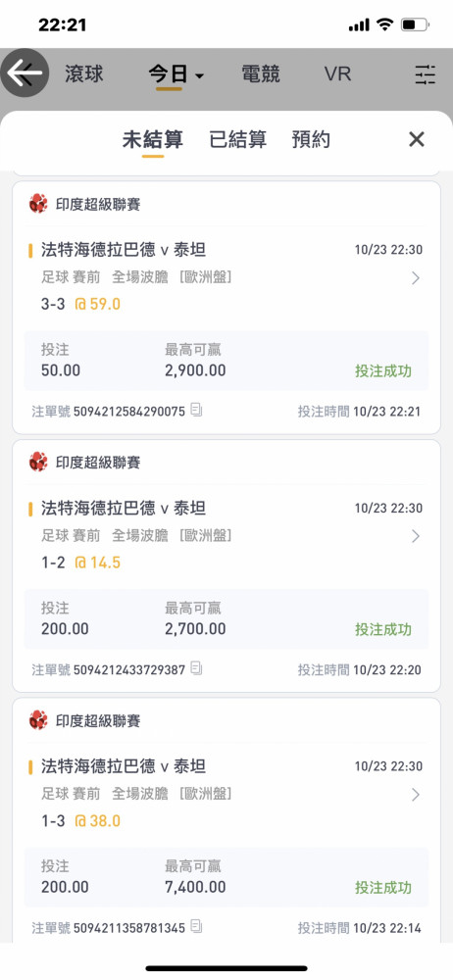Open the VR sports section

[x=338, y=74]
